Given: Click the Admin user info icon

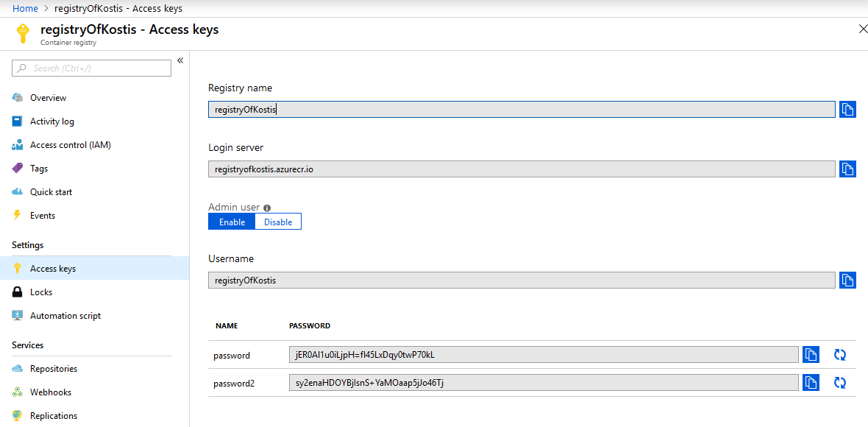Looking at the screenshot, I should coord(267,208).
